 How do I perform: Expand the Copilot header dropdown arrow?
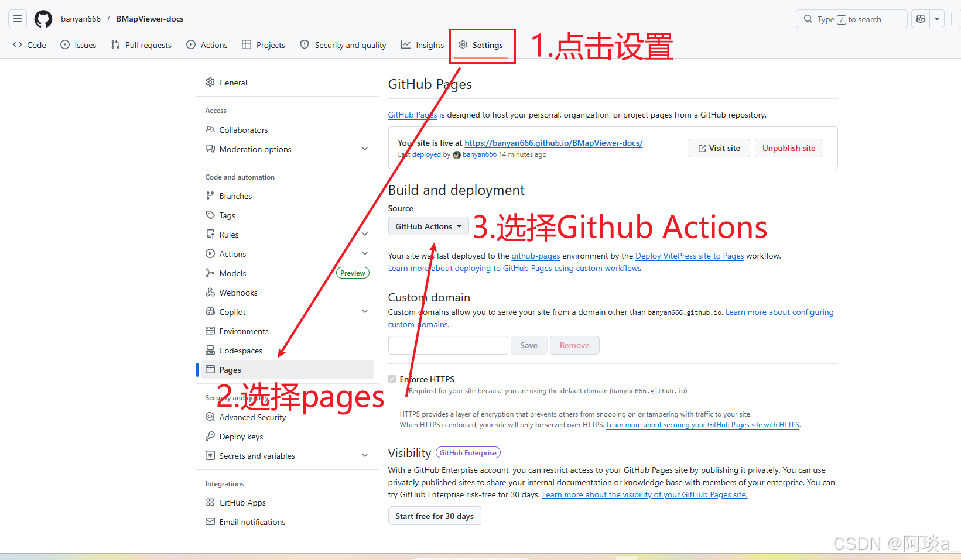937,19
